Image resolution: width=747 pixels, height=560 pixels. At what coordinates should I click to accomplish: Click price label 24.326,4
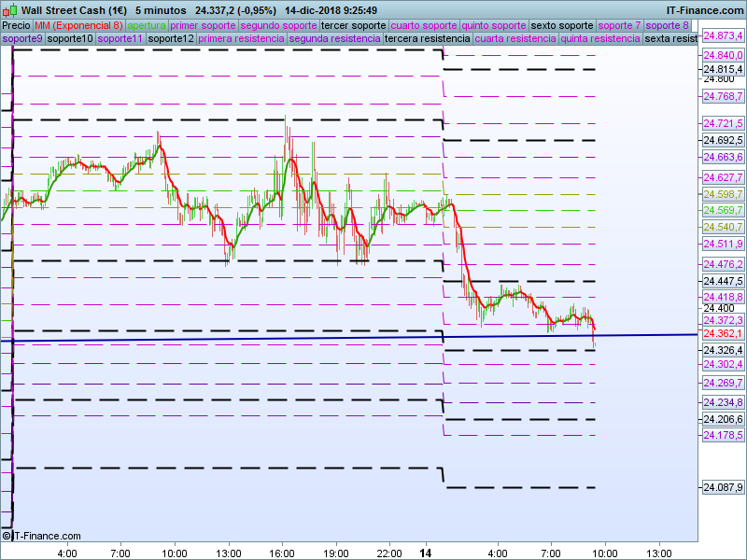[723, 351]
